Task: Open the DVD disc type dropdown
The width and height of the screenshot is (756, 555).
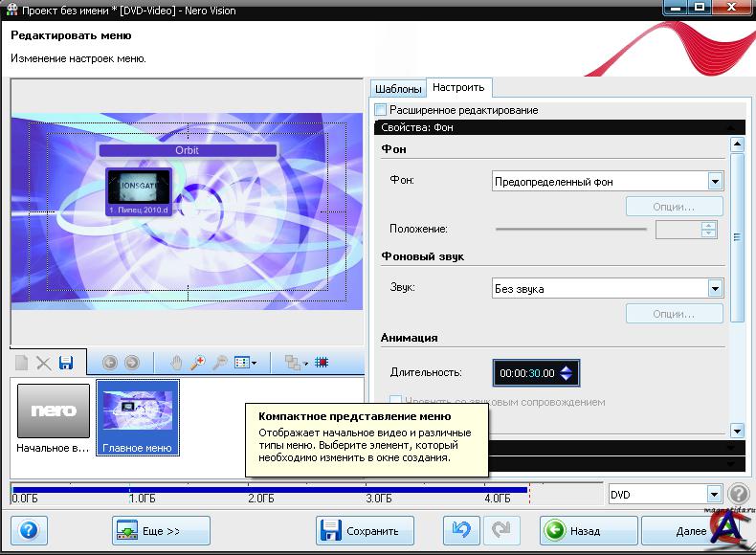Action: pyautogui.click(x=714, y=494)
